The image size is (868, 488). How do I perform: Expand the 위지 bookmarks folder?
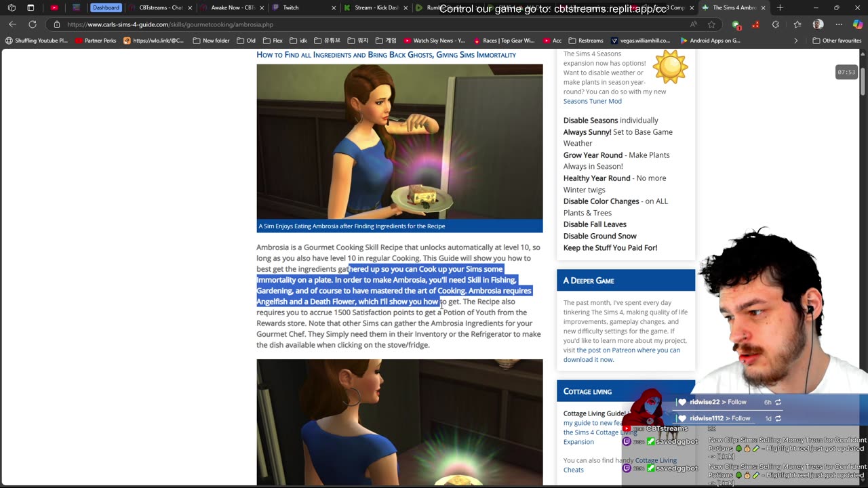tap(358, 41)
